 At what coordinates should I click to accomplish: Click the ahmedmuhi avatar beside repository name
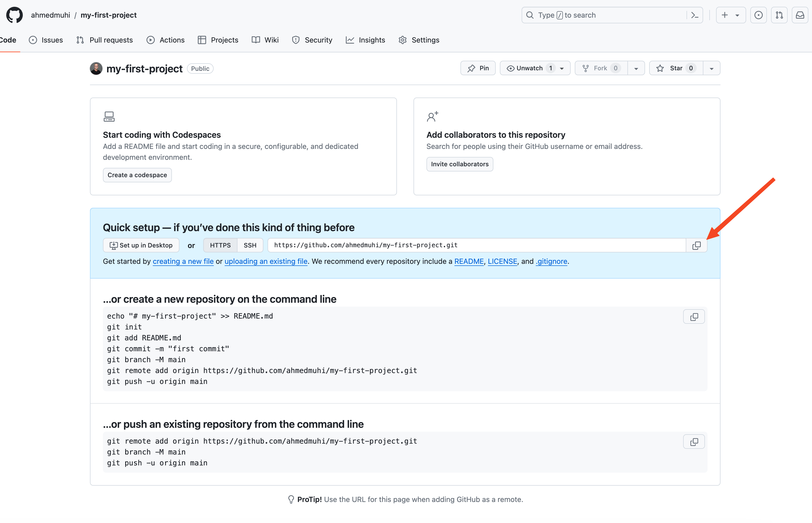click(96, 68)
